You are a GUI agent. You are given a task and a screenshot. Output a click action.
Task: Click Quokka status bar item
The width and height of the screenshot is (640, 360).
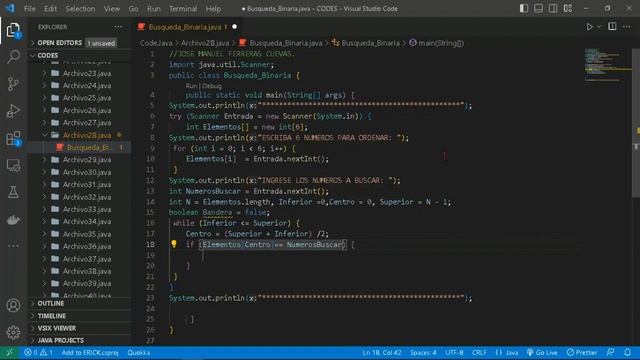138,352
